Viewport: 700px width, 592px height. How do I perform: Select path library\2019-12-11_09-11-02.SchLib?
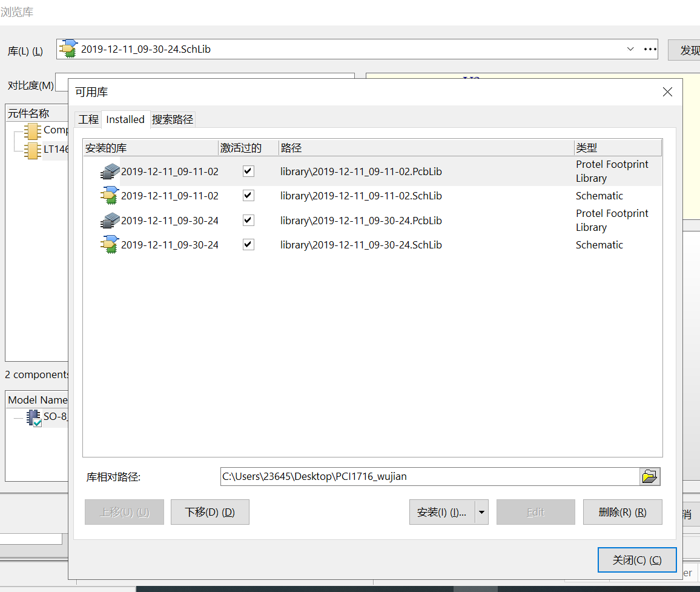tap(361, 196)
